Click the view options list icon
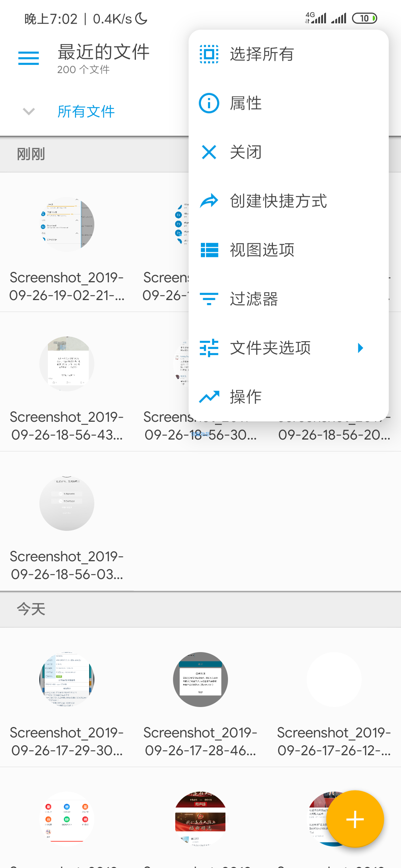This screenshot has height=868, width=401. click(209, 250)
